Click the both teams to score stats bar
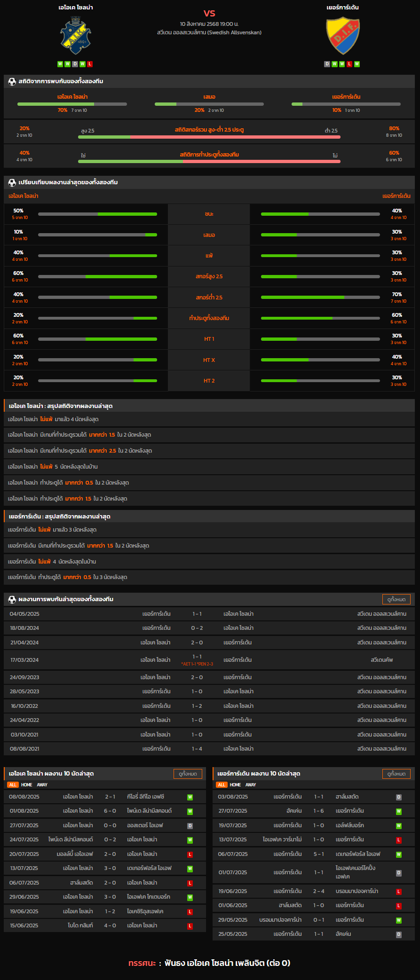This screenshot has width=420, height=980. pyautogui.click(x=209, y=161)
